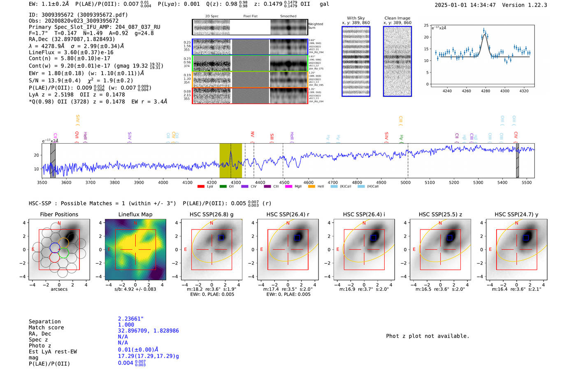
Task: Click the hatched gray region near 3550 Å
Action: coord(53,161)
